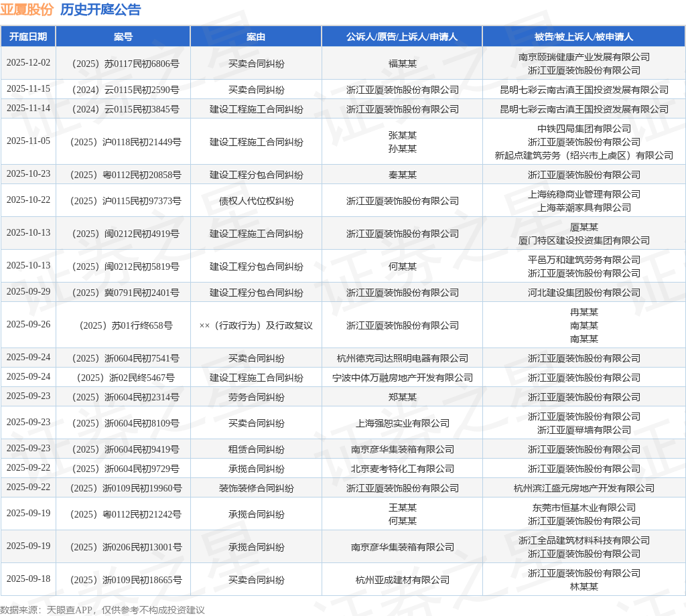This screenshot has height=616, width=686.
Task: Click case number (2025)粤0112民初21242号
Action: [x=125, y=515]
